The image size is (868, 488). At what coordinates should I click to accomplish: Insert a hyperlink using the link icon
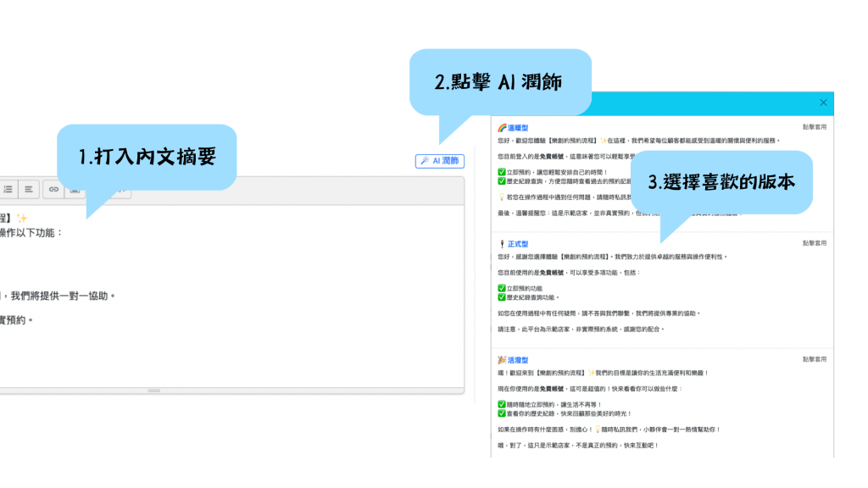(53, 189)
